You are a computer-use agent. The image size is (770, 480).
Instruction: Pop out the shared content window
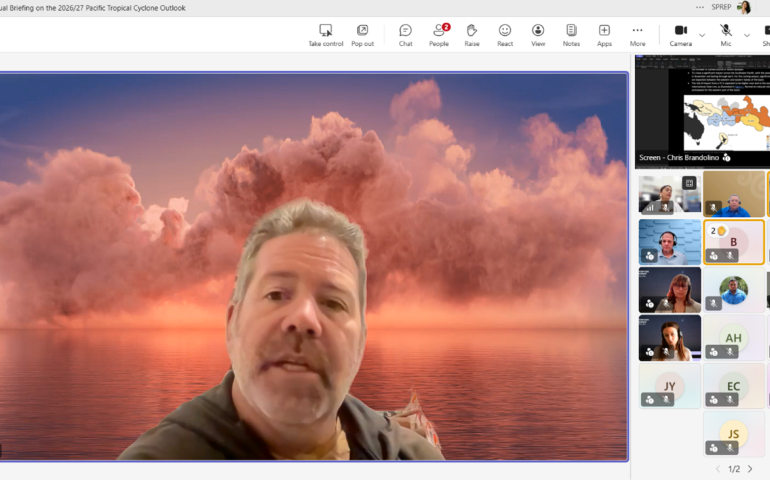pyautogui.click(x=362, y=35)
